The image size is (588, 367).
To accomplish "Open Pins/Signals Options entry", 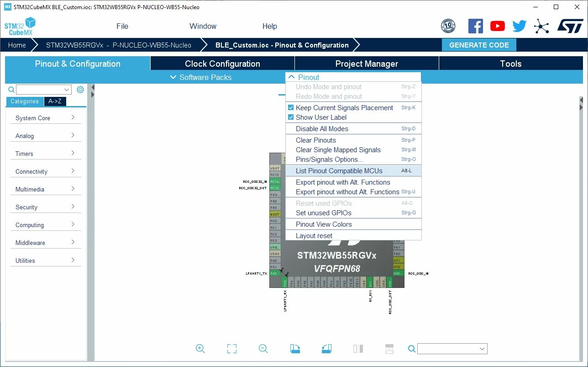I will coord(353,160).
